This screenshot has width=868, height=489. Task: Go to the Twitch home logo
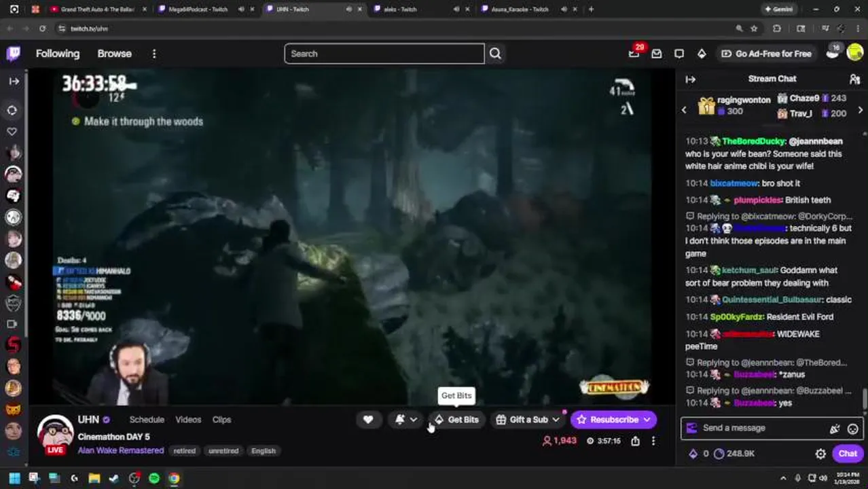[14, 54]
